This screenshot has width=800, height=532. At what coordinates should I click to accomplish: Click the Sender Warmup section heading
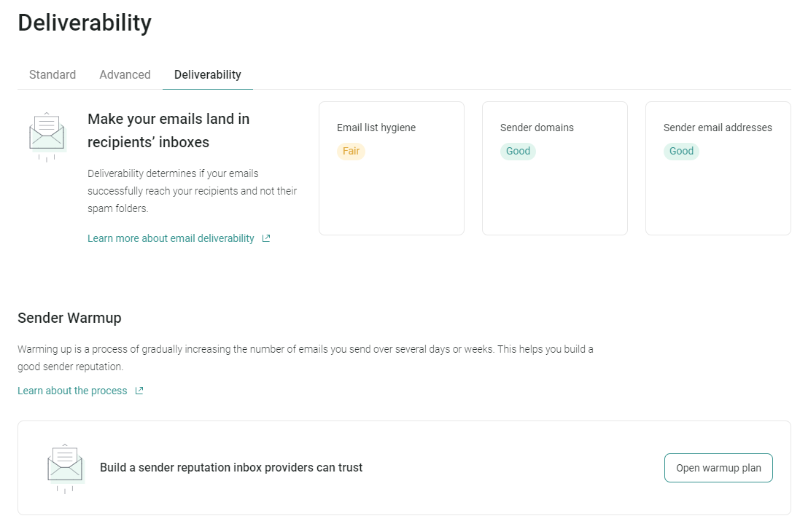[69, 318]
